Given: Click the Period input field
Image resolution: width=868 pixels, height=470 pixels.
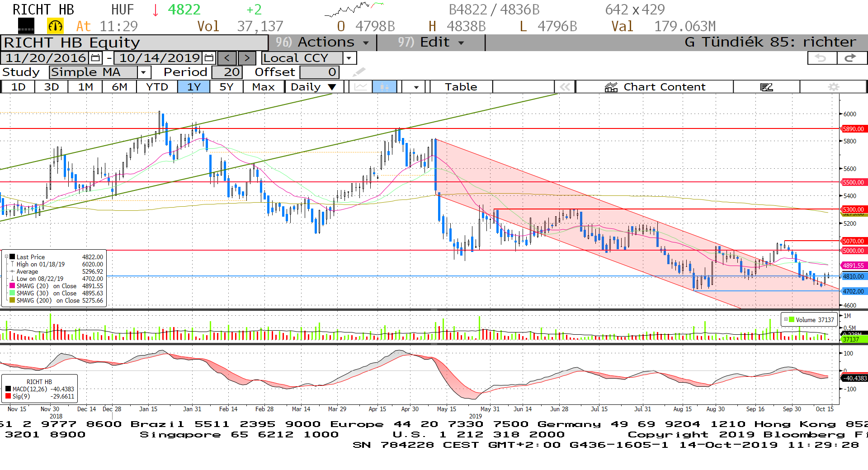Looking at the screenshot, I should coord(227,72).
